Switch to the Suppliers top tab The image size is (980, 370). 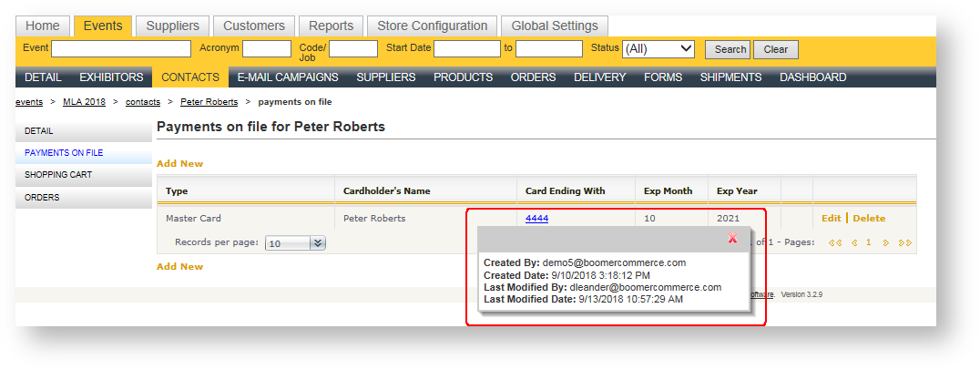tap(173, 26)
